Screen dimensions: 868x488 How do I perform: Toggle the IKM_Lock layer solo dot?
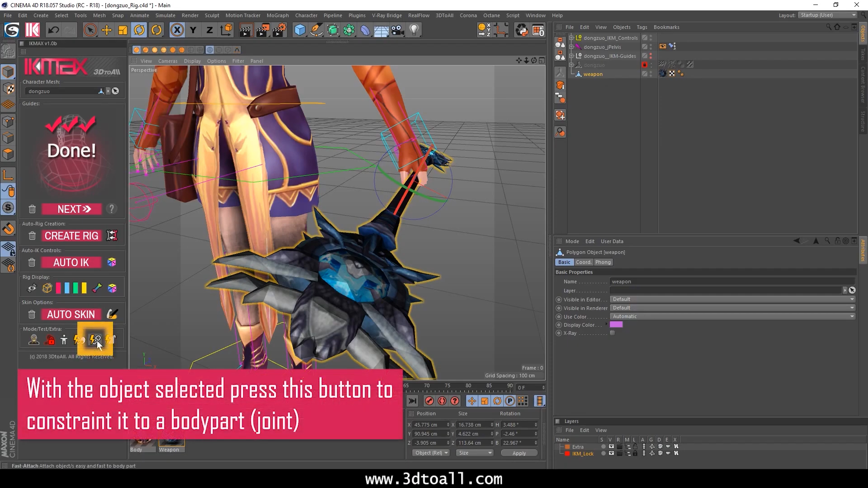(603, 453)
